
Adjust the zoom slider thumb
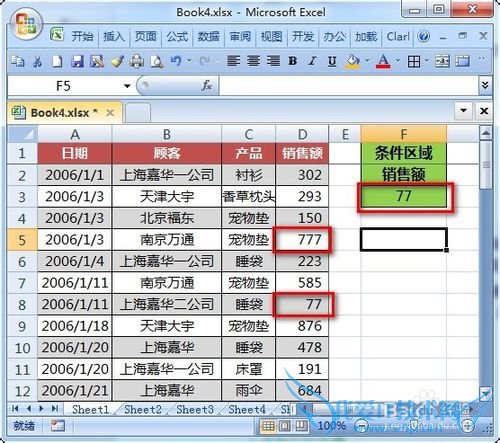(414, 425)
